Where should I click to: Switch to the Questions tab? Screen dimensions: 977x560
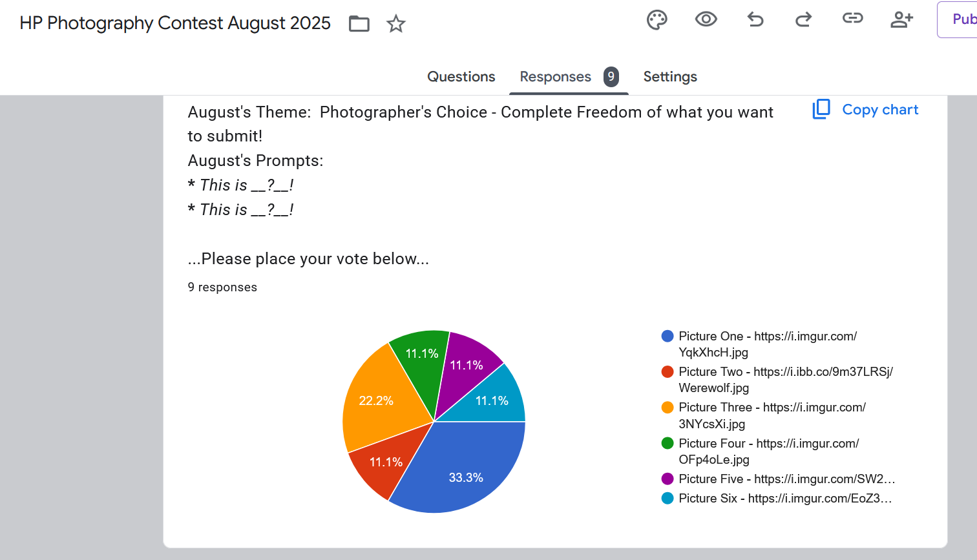[x=461, y=77]
